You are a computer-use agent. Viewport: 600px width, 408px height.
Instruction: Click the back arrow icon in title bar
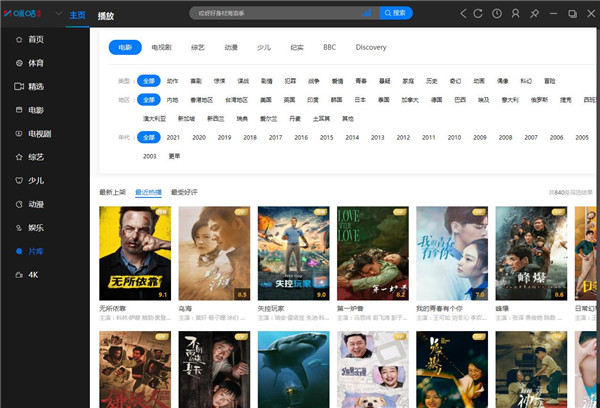tap(463, 13)
